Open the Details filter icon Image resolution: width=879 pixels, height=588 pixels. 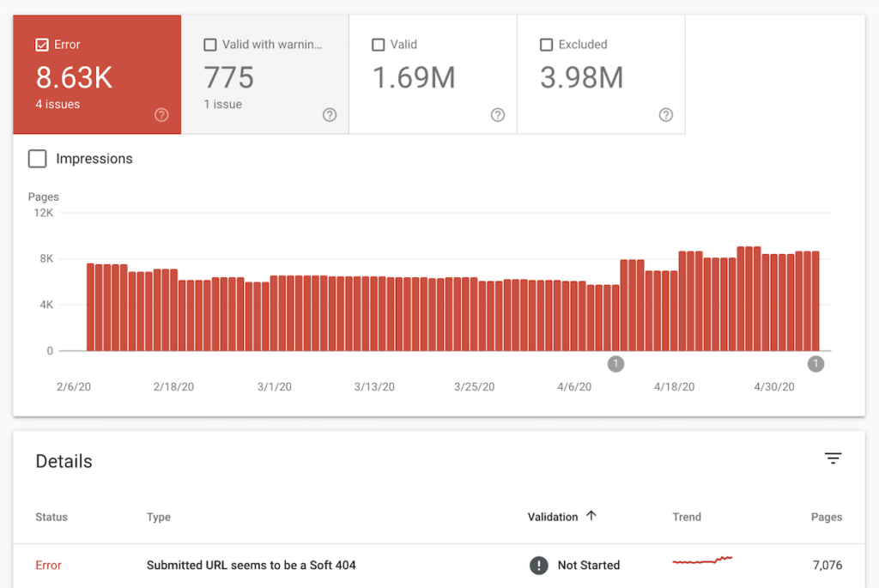(x=833, y=458)
